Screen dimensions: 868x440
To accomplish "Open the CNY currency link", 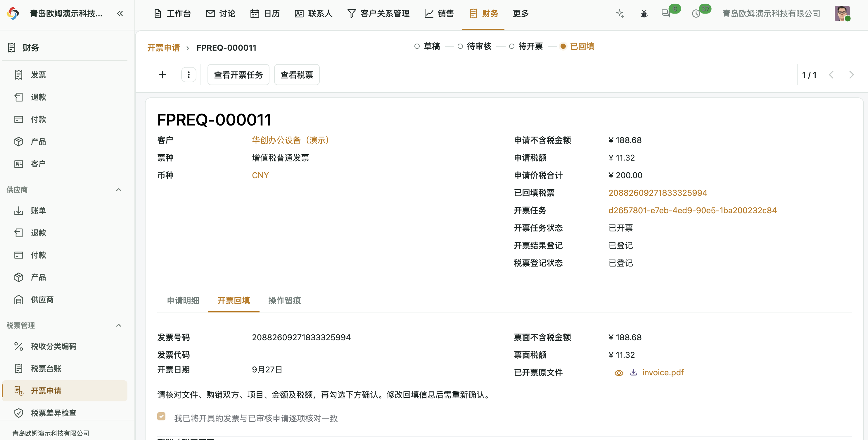I will tap(260, 175).
